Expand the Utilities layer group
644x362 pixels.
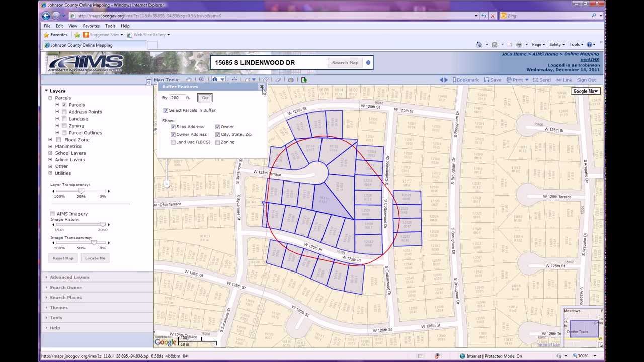(50, 173)
